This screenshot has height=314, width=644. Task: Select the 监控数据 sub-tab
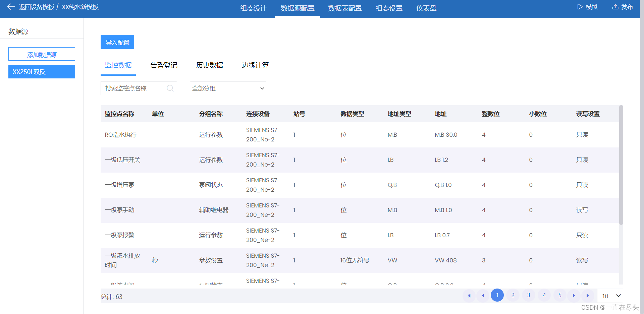118,65
